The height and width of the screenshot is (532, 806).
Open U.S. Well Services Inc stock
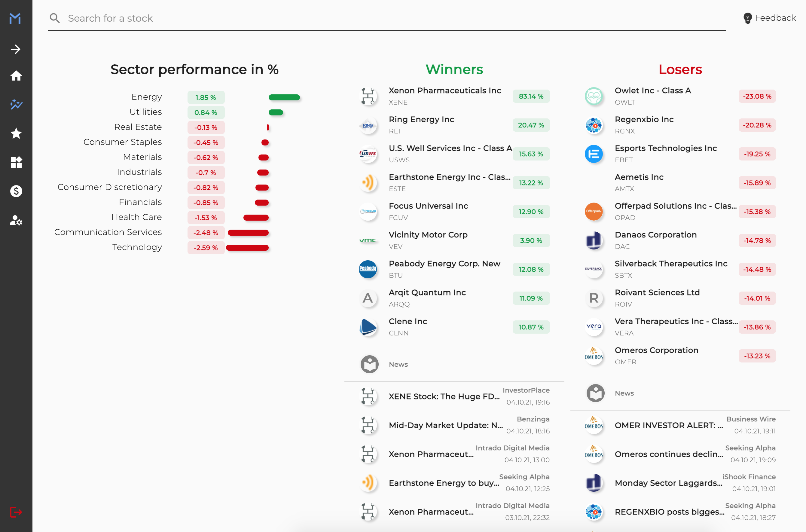tap(454, 154)
